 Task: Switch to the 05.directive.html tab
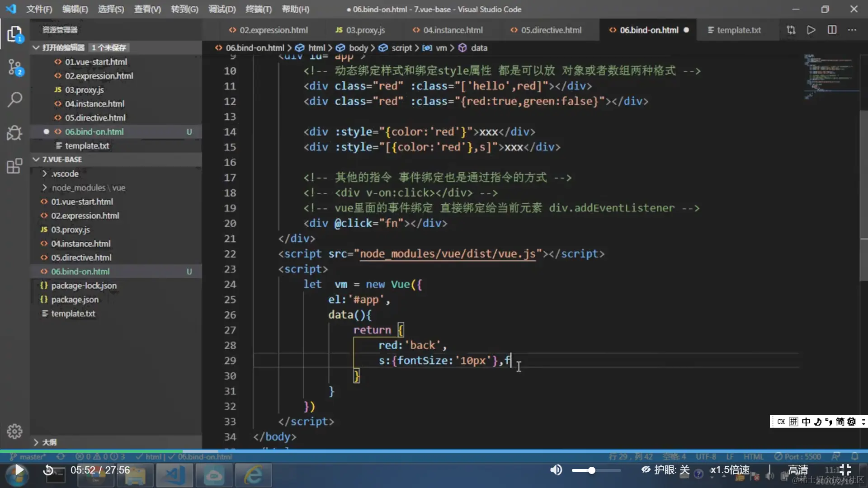pos(551,30)
